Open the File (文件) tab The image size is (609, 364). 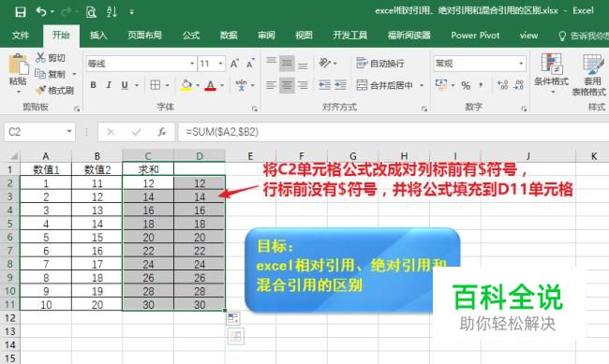point(21,36)
